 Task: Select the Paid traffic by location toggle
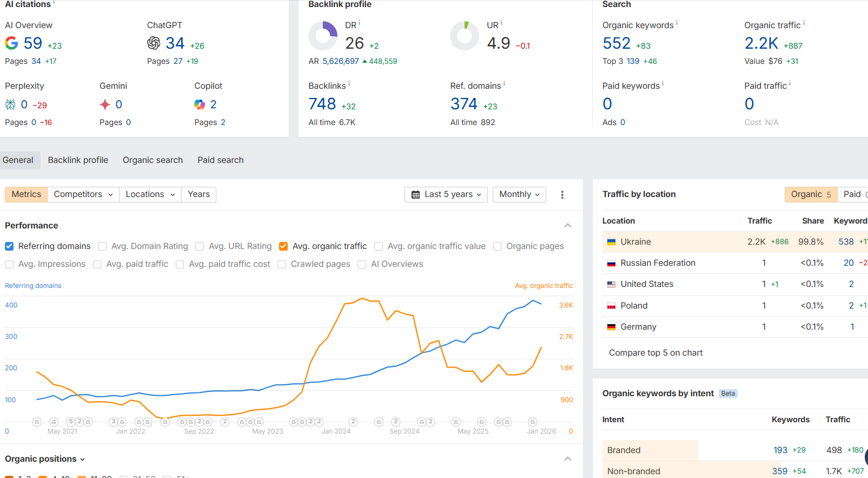[x=853, y=194]
